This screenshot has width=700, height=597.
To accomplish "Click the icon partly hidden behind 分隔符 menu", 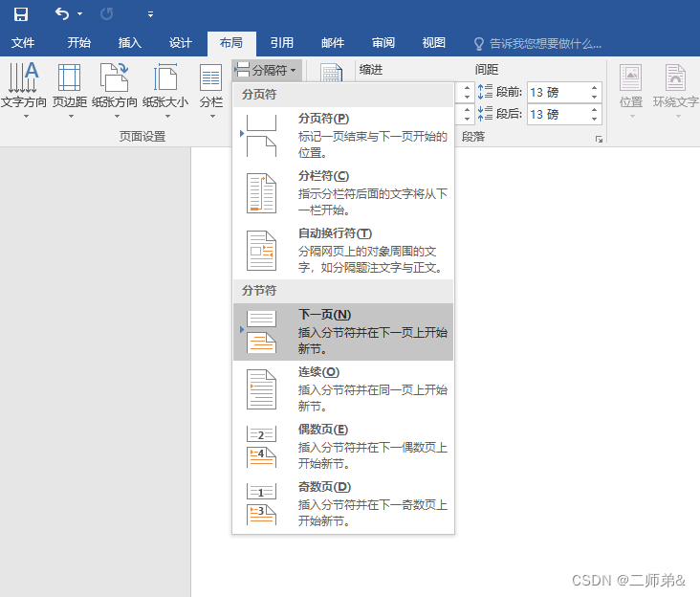I will (331, 73).
